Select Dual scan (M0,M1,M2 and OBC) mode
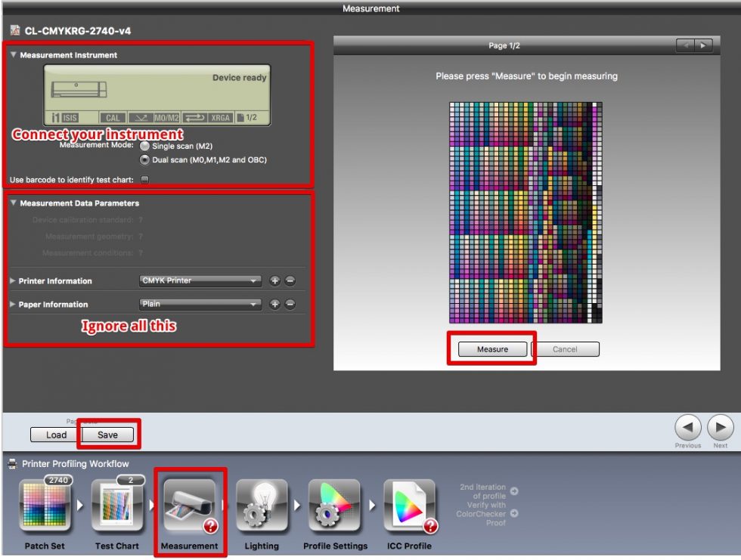 [x=144, y=159]
